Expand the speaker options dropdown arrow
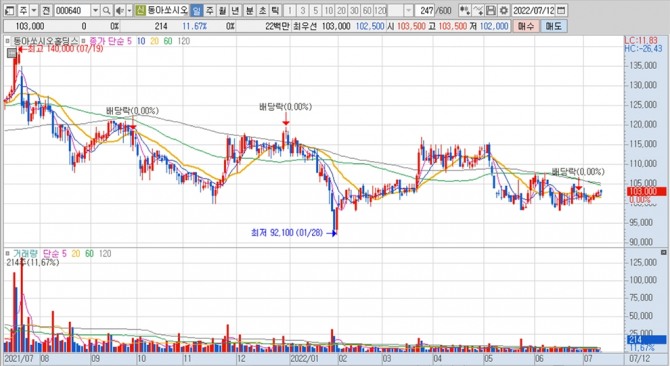The image size is (670, 366). pos(129,10)
